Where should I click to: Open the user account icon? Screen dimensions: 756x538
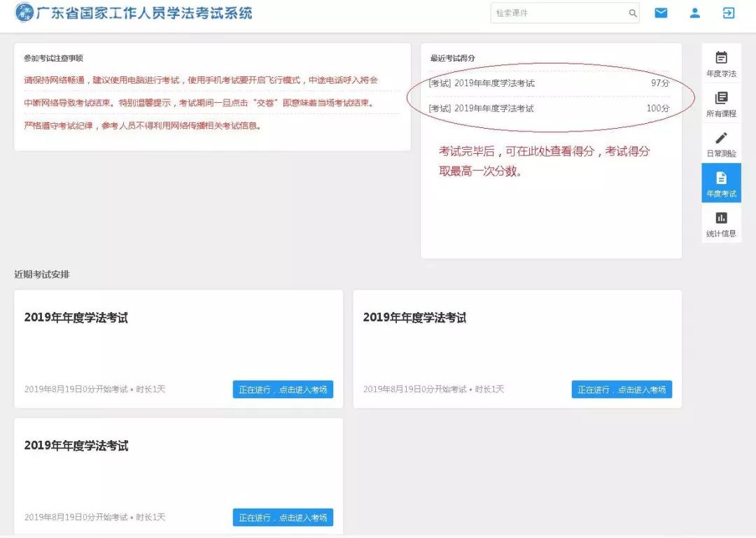point(694,13)
